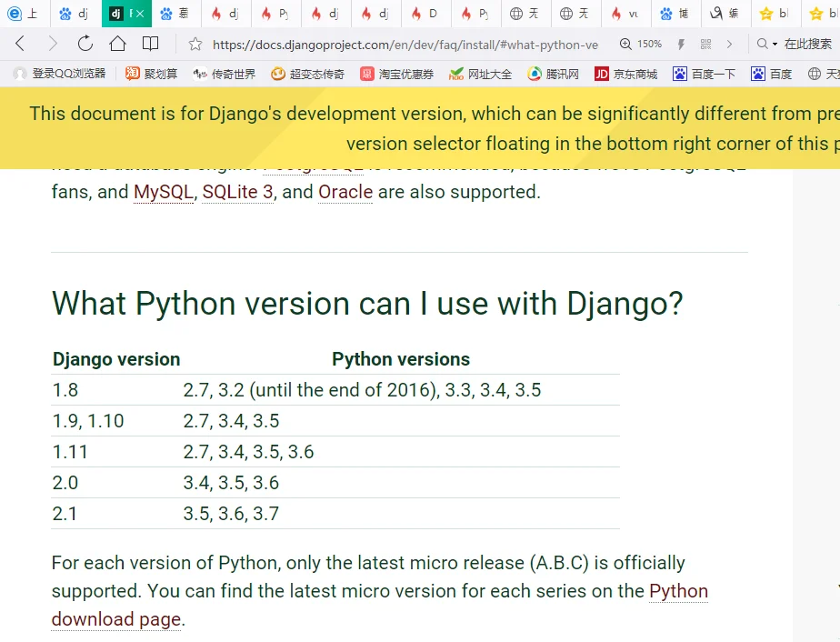This screenshot has height=642, width=840.
Task: Close the active Django docs tab
Action: pos(139,14)
